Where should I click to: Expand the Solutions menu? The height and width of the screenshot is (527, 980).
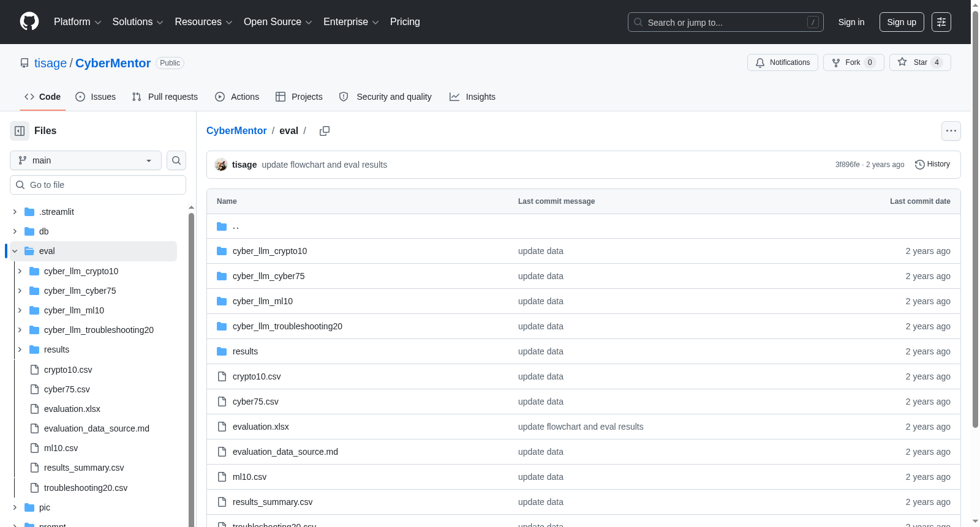tap(138, 22)
